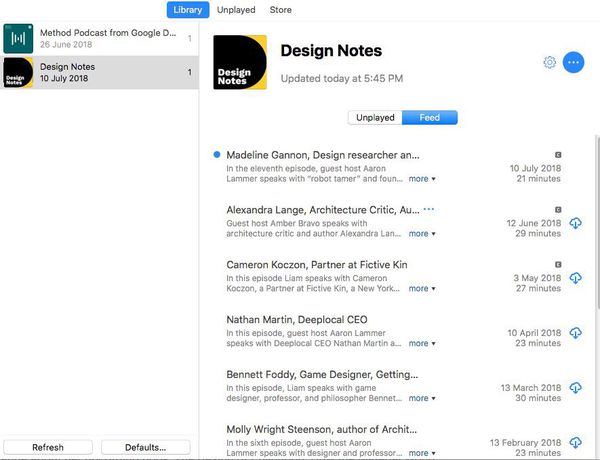Select the Feed segment
Viewport: 600px width, 460px height.
click(430, 117)
